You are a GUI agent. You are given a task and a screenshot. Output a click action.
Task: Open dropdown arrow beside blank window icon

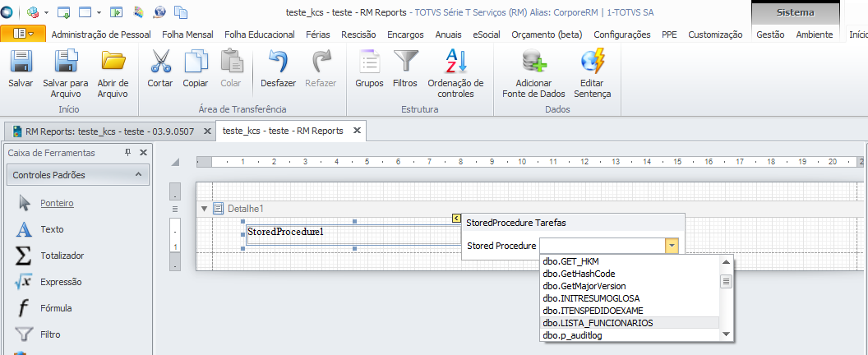pyautogui.click(x=99, y=12)
